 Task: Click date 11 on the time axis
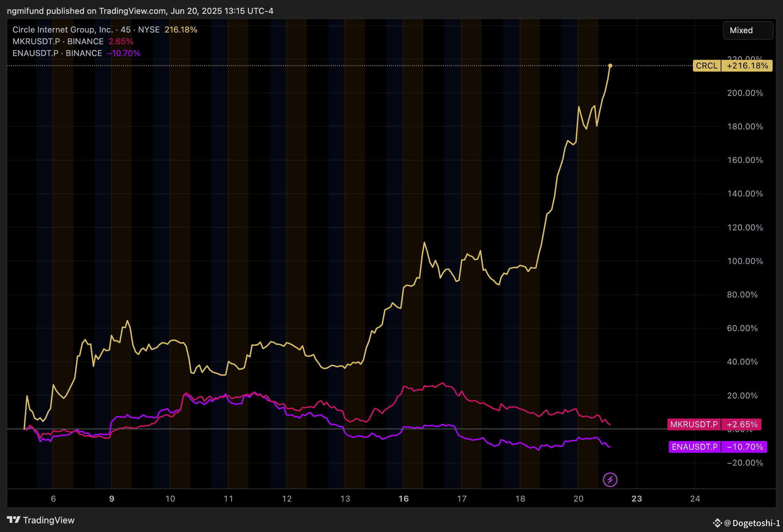tap(228, 499)
